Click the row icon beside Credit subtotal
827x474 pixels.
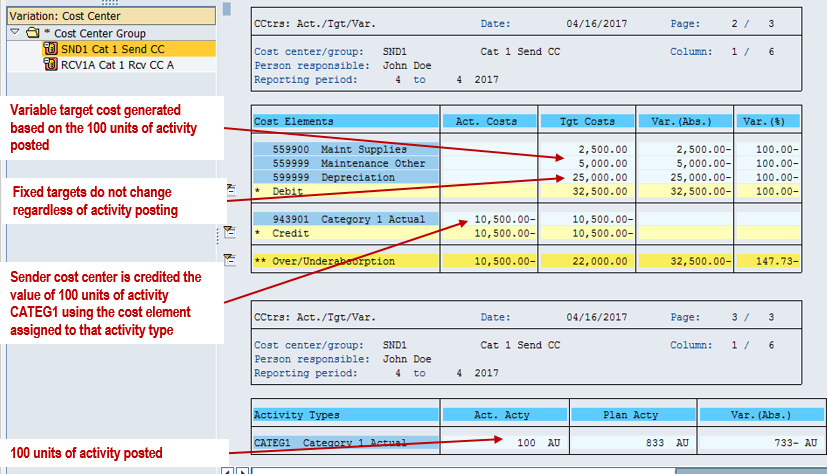coord(229,232)
